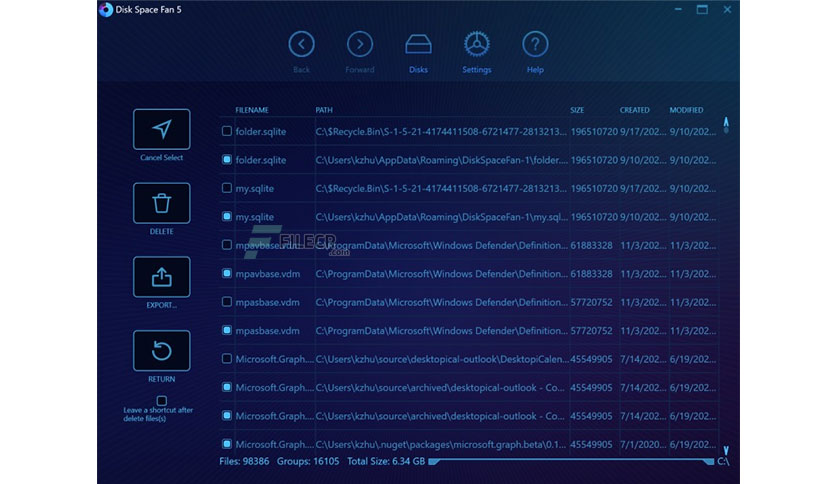Click the scroll down arrow of list
The image size is (836, 484).
[726, 450]
